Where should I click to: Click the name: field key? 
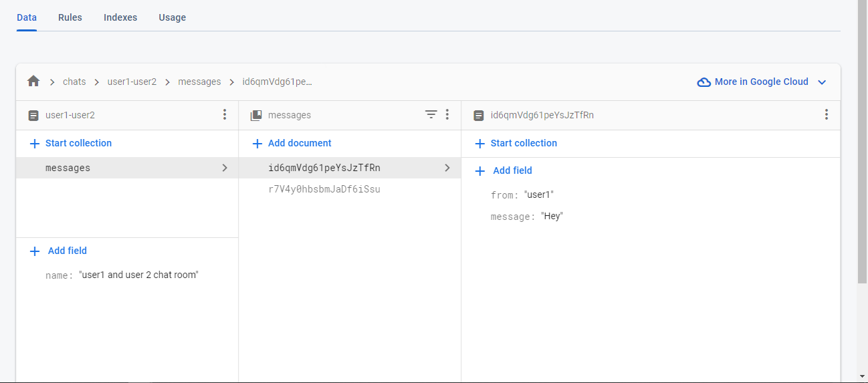[x=59, y=275]
